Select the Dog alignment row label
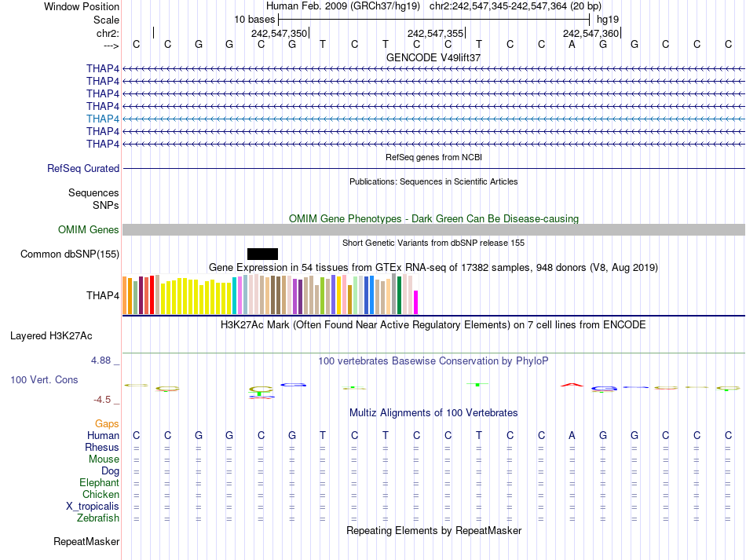The width and height of the screenshot is (746, 560). pyautogui.click(x=111, y=471)
